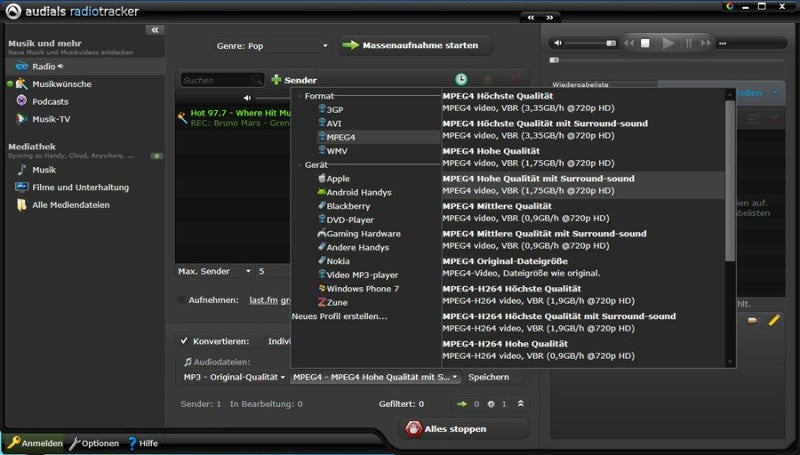Select DVD-Player profile
Screen dimensions: 800x455
point(346,219)
